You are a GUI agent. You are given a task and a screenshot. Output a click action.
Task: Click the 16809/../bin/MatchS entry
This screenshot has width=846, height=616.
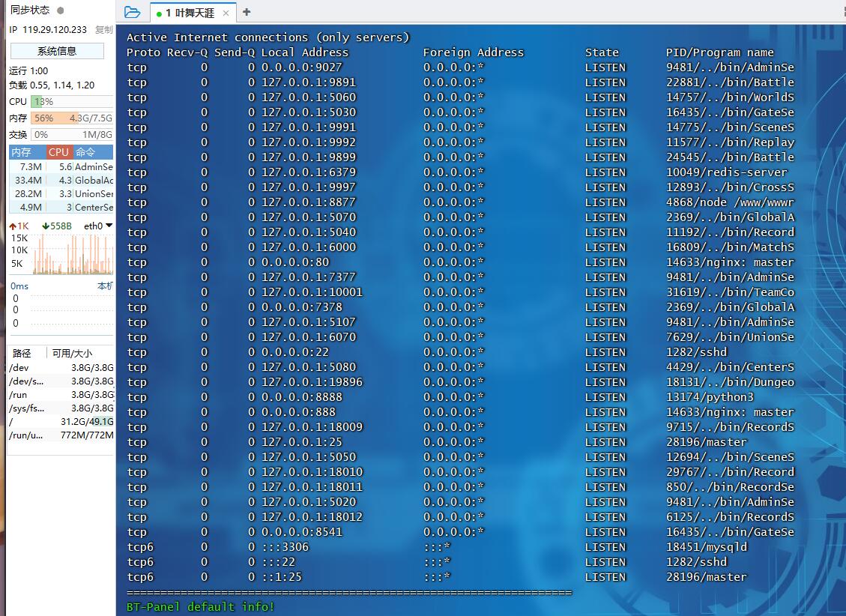[x=730, y=247]
